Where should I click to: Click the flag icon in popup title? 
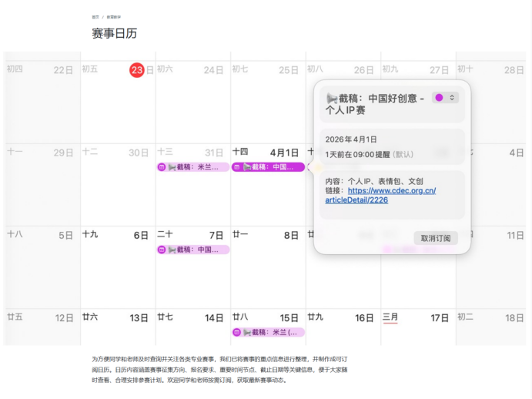click(x=332, y=99)
